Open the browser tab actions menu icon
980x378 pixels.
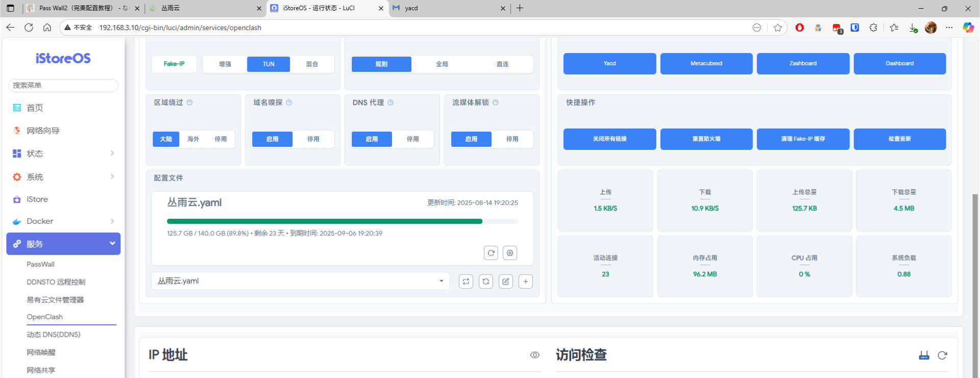10,8
